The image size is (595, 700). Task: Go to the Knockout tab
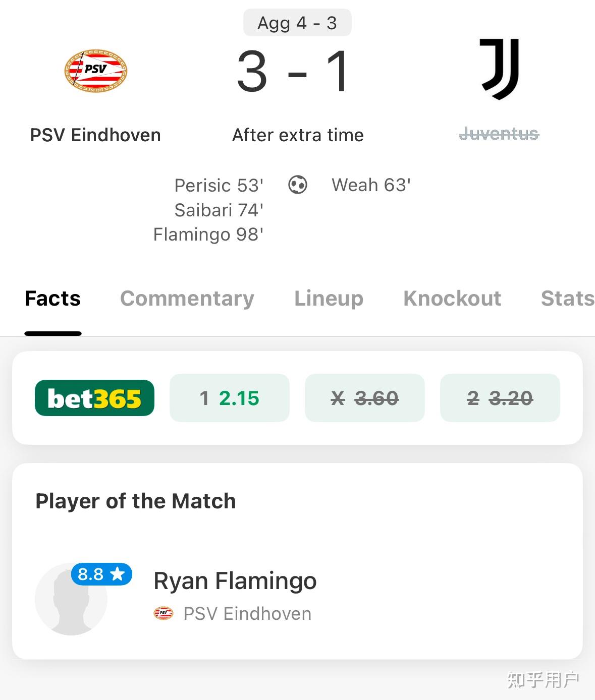click(452, 299)
